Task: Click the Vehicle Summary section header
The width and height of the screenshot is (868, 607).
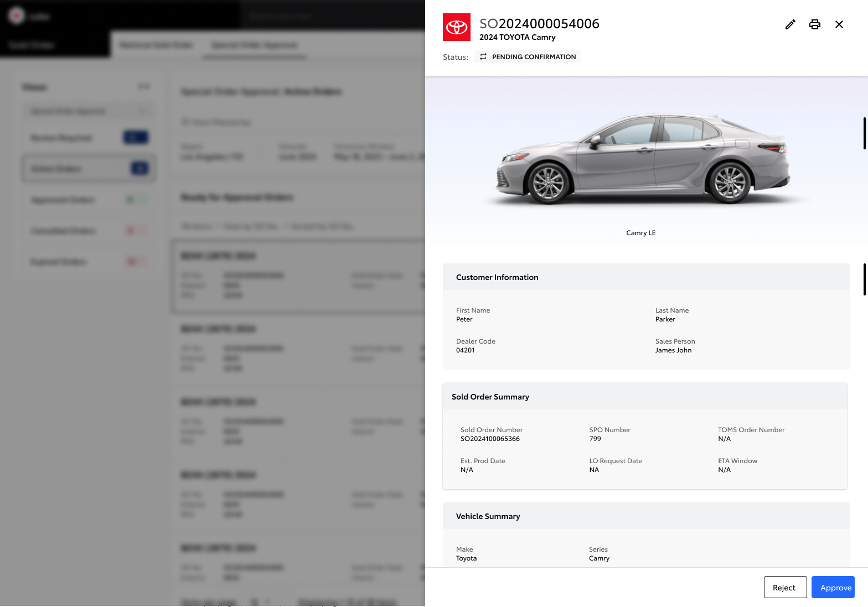Action: 647,516
